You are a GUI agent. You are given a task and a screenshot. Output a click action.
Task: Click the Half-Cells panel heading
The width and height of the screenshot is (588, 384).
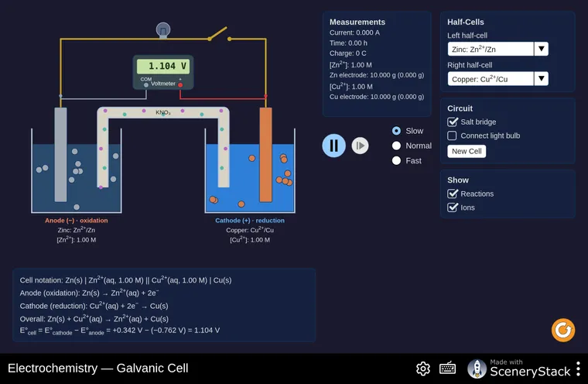466,22
